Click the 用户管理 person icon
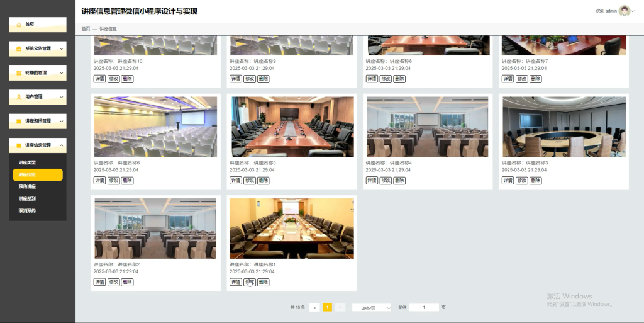This screenshot has height=323, width=644. pyautogui.click(x=19, y=98)
